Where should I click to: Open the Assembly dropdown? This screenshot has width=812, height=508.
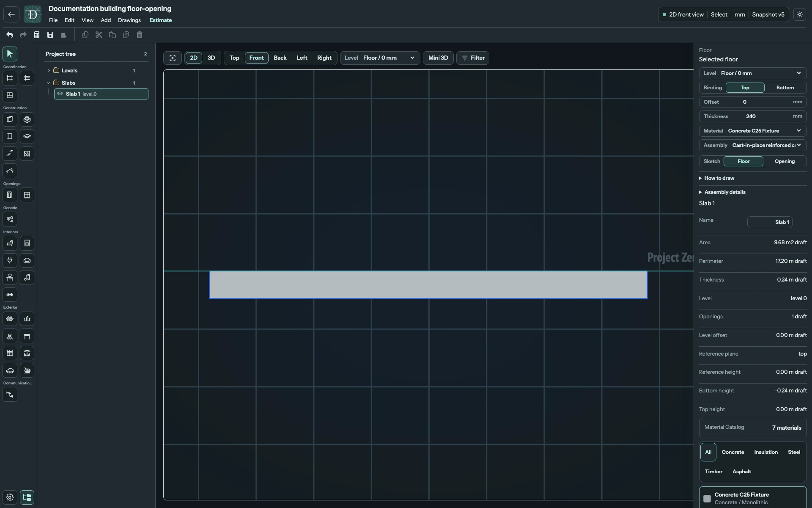(x=752, y=145)
